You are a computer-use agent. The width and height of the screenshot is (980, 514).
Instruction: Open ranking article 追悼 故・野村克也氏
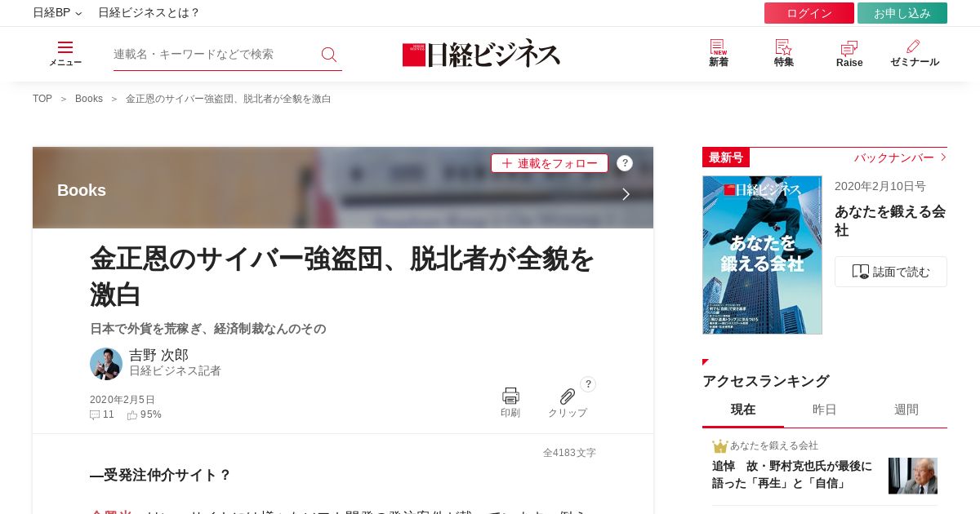[792, 475]
